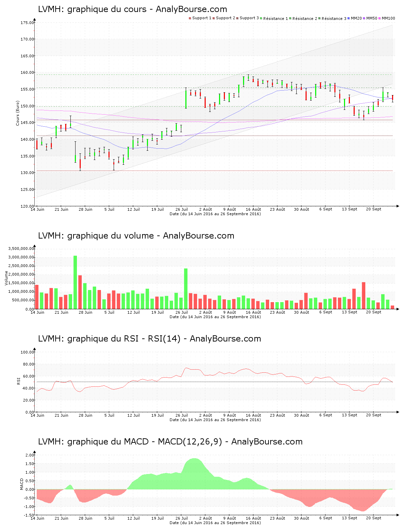The image size is (412, 532).
Task: Click the MACD(12,26,9) chart title
Action: pos(170,442)
